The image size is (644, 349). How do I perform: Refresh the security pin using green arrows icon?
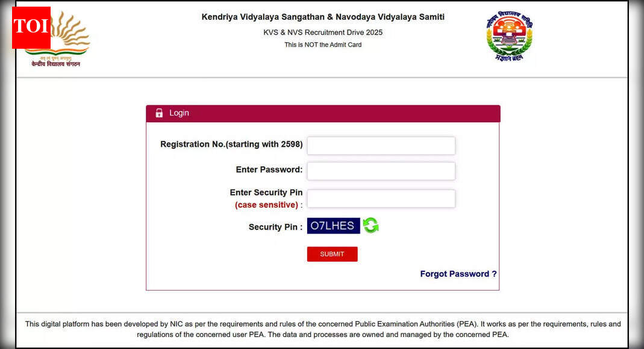[x=371, y=226]
